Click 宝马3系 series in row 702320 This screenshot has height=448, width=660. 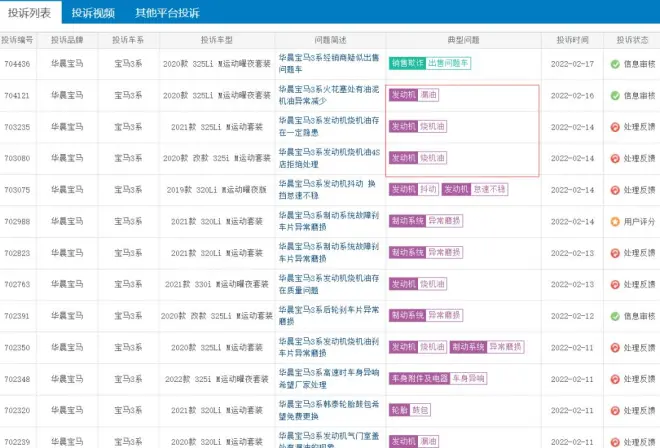(128, 410)
